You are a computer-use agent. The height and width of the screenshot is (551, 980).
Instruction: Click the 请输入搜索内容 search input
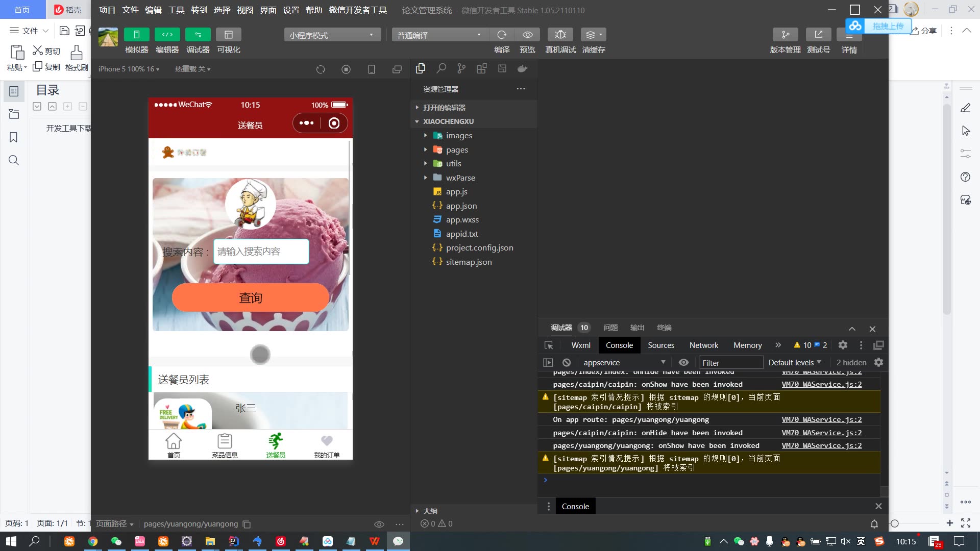tap(261, 252)
